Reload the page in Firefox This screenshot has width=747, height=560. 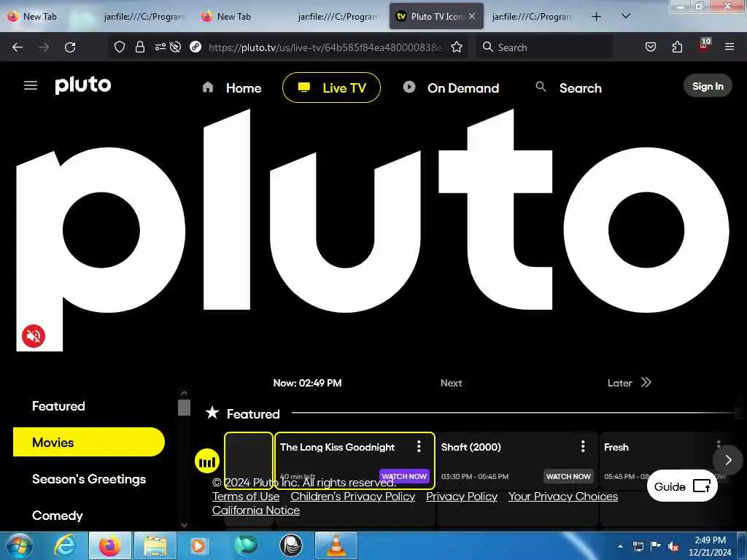(x=70, y=47)
